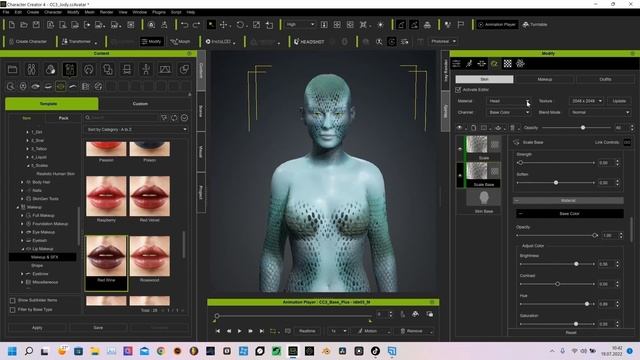
Task: Click the refresh icon beside search
Action: (x=174, y=118)
